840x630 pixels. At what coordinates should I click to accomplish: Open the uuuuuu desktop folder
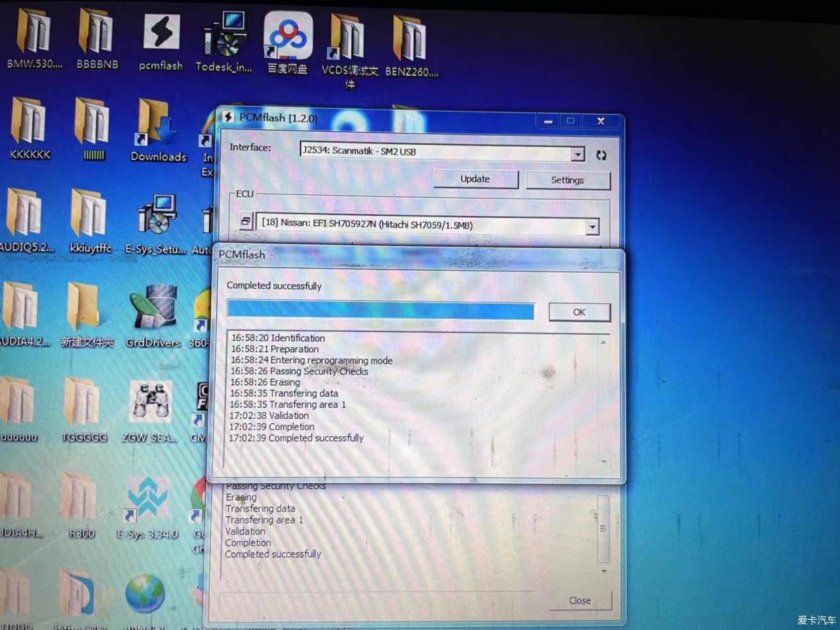coord(19,408)
